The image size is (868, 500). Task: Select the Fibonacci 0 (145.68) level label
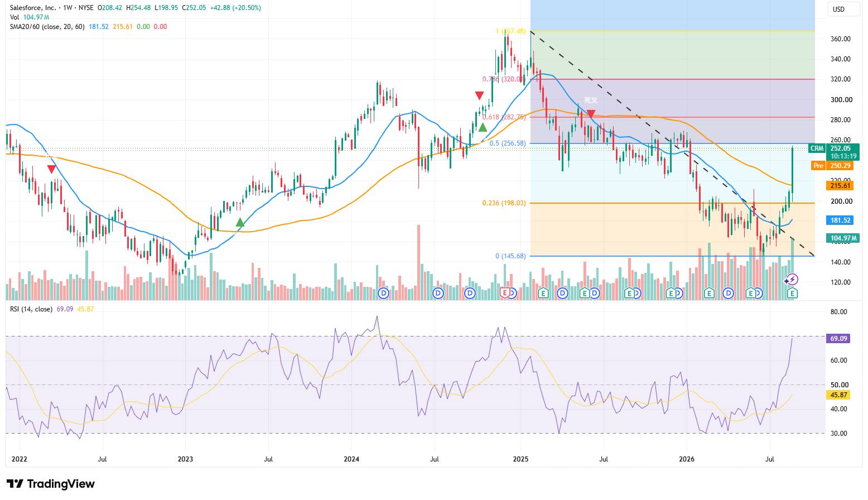[511, 256]
